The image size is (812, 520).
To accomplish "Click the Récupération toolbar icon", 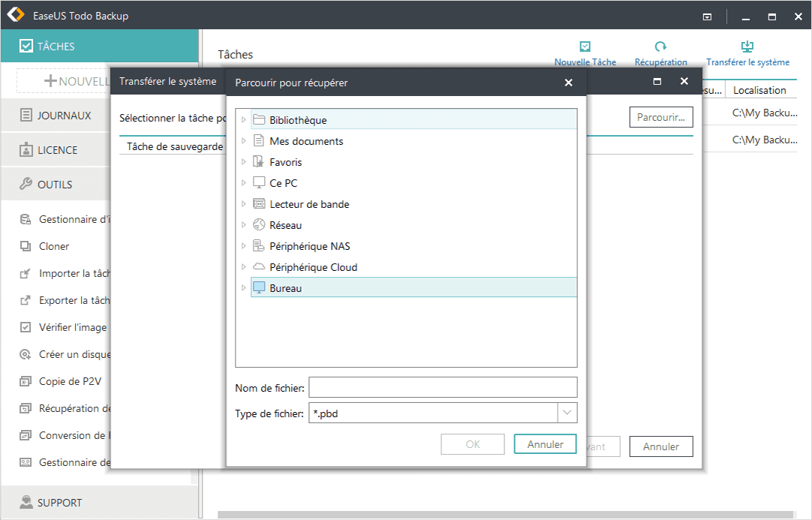I will coord(660,47).
